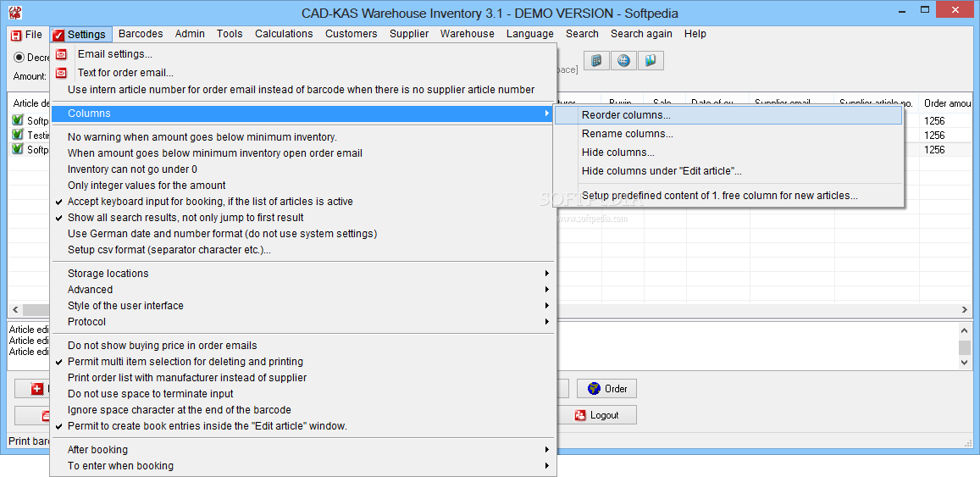Click the Supplier article no. column header
980x477 pixels.
point(877,103)
